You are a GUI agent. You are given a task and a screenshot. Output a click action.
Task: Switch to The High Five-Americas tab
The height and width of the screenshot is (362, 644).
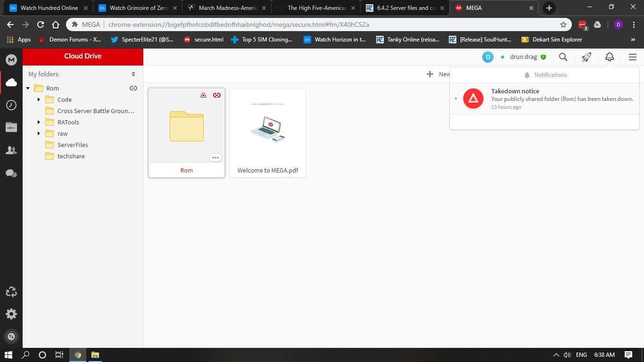(x=315, y=8)
